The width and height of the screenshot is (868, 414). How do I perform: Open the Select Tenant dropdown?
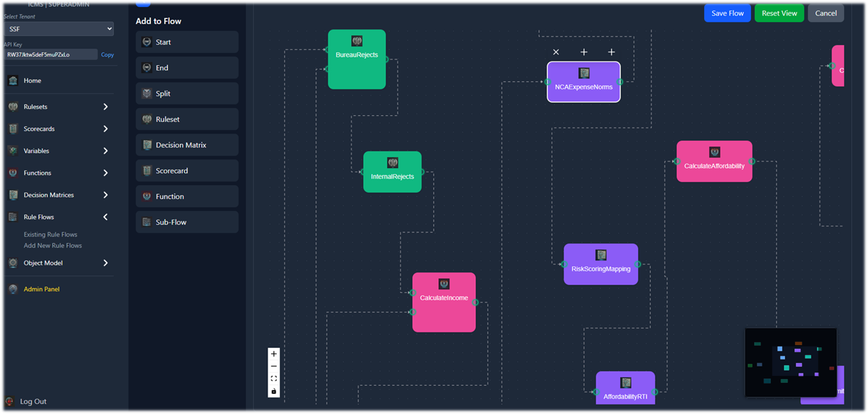point(59,29)
